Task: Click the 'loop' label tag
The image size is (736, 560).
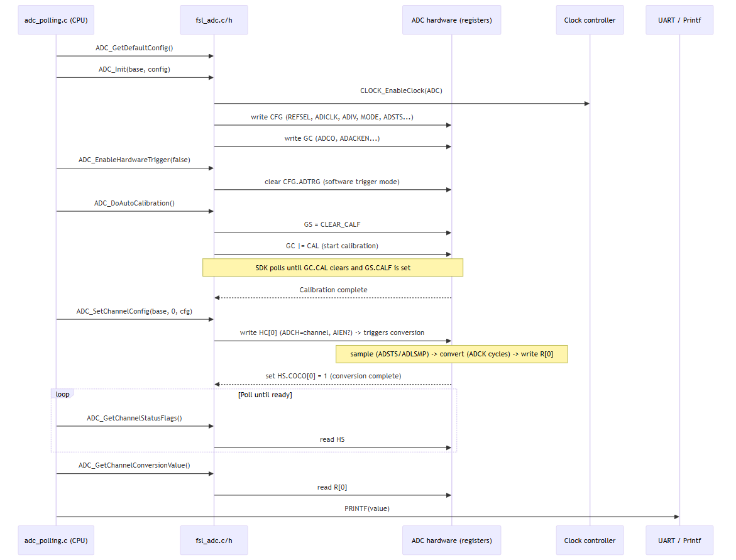Action: pos(62,394)
